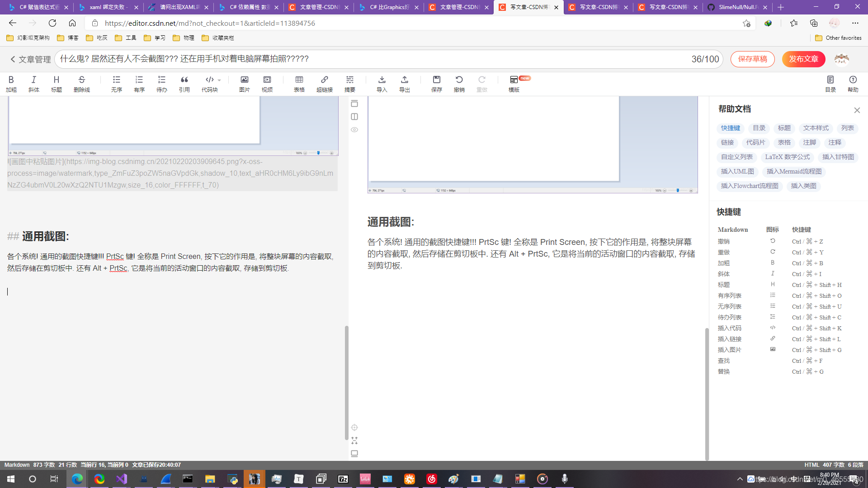Insert an image with the 图片 icon

[x=245, y=84]
